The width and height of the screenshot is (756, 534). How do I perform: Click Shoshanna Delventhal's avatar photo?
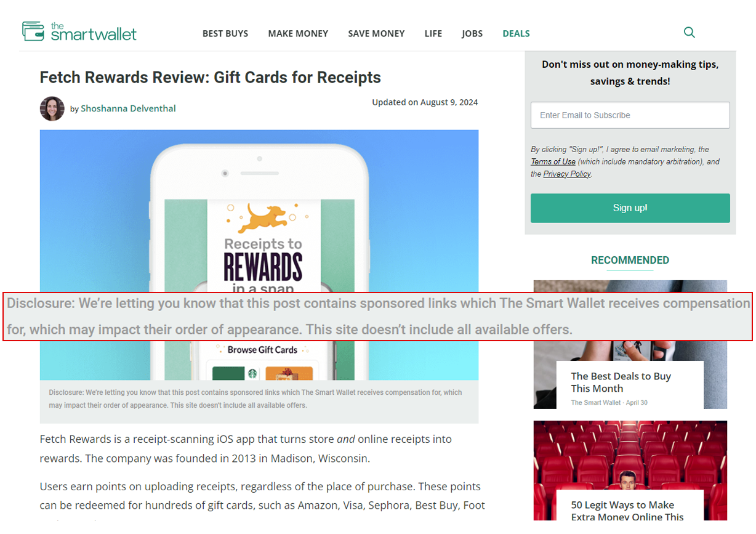52,108
